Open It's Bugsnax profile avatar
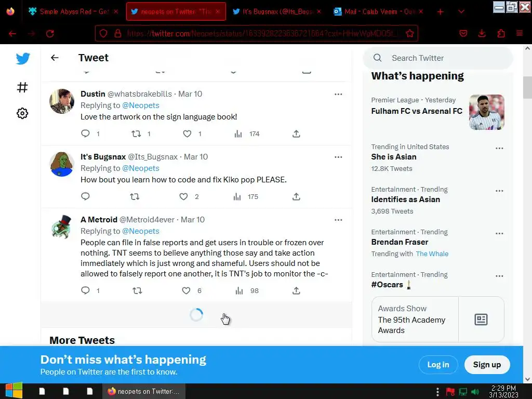This screenshot has width=532, height=399. point(62,164)
